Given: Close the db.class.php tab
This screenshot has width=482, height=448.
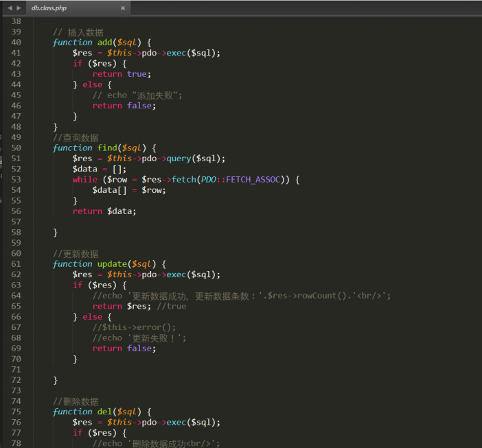Looking at the screenshot, I should (x=123, y=8).
